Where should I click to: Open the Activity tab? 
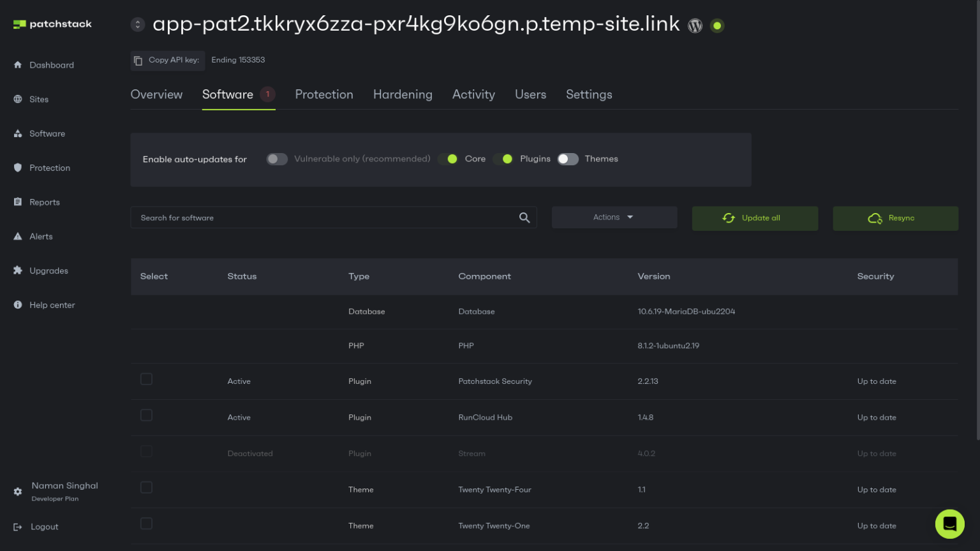473,94
